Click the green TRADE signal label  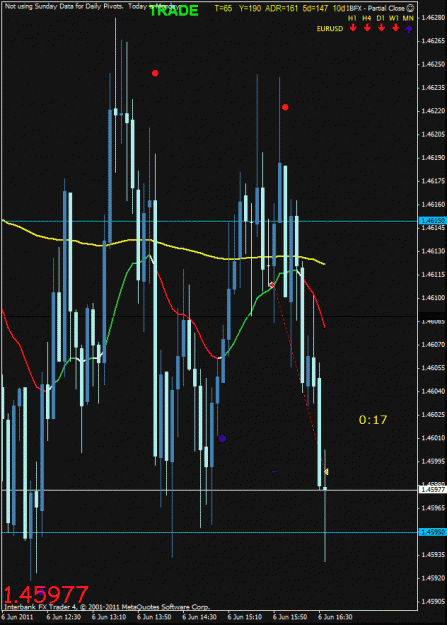coord(174,11)
